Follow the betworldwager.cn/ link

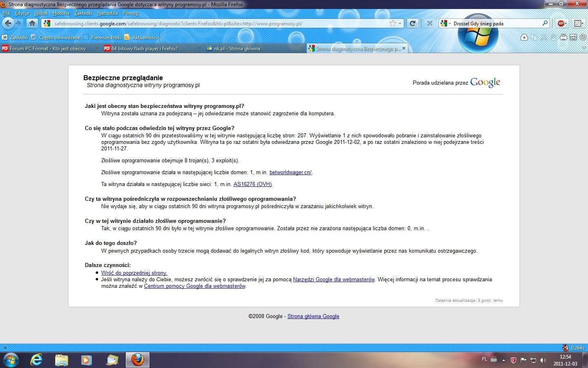290,173
